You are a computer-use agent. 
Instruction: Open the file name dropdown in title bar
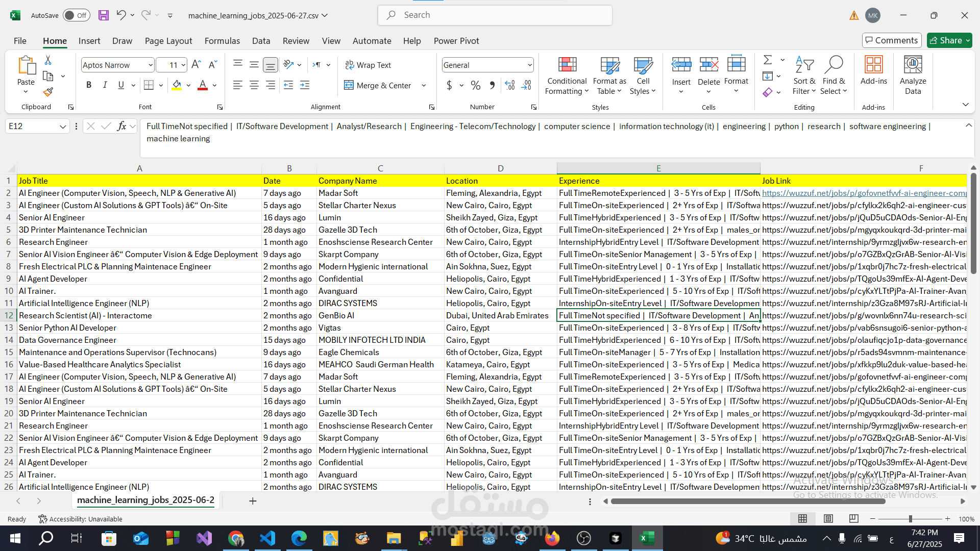tap(325, 15)
